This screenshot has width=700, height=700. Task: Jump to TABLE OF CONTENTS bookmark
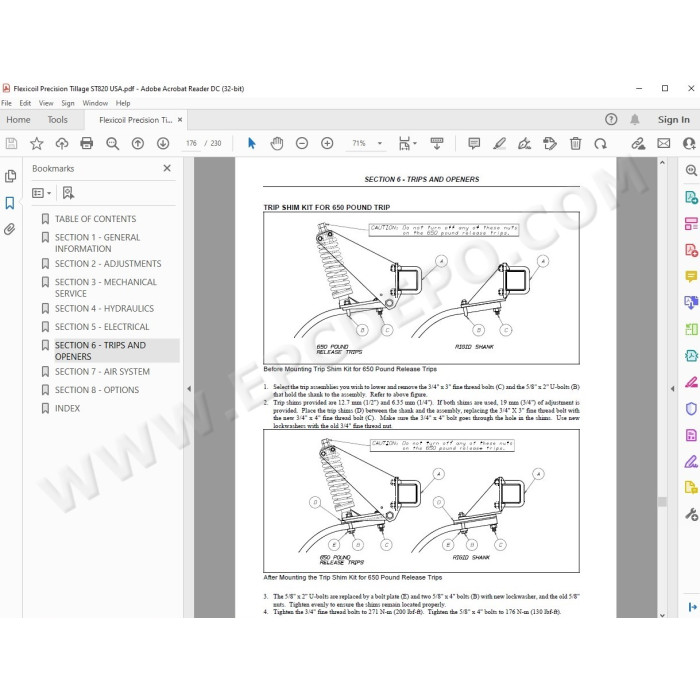click(x=96, y=219)
